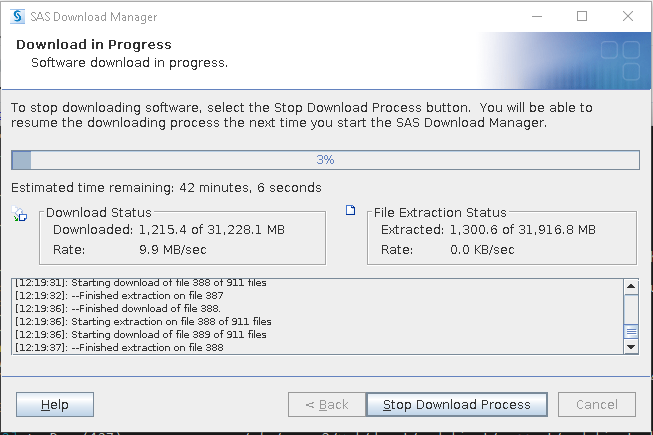Click the Back button
The height and width of the screenshot is (435, 653).
click(x=326, y=404)
